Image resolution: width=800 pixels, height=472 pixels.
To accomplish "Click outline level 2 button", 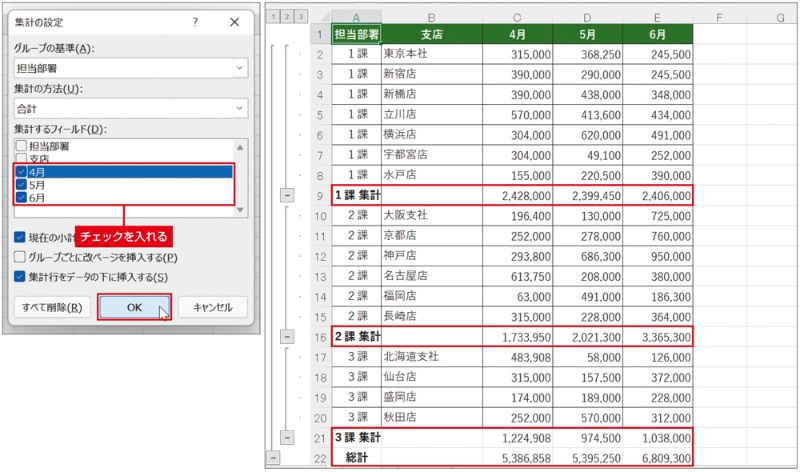I will [x=285, y=17].
